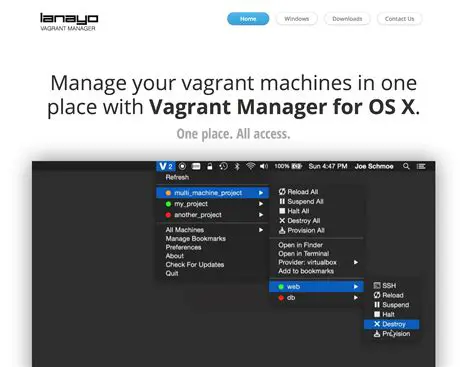The height and width of the screenshot is (367, 474).
Task: Open the Home navigation tab
Action: pyautogui.click(x=248, y=19)
